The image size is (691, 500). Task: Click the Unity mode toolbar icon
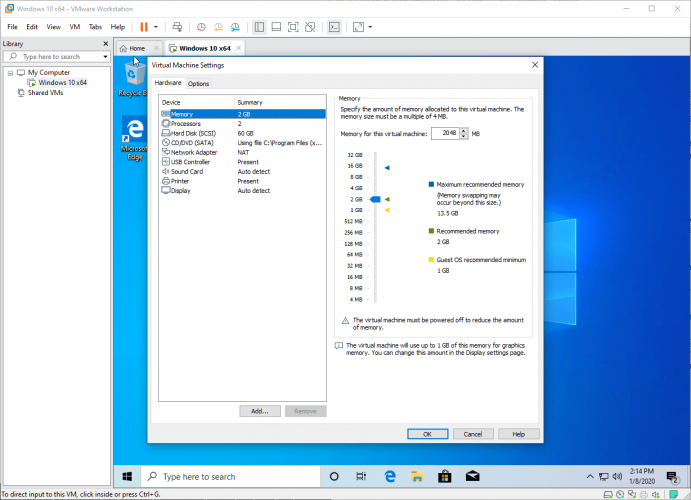click(x=310, y=27)
